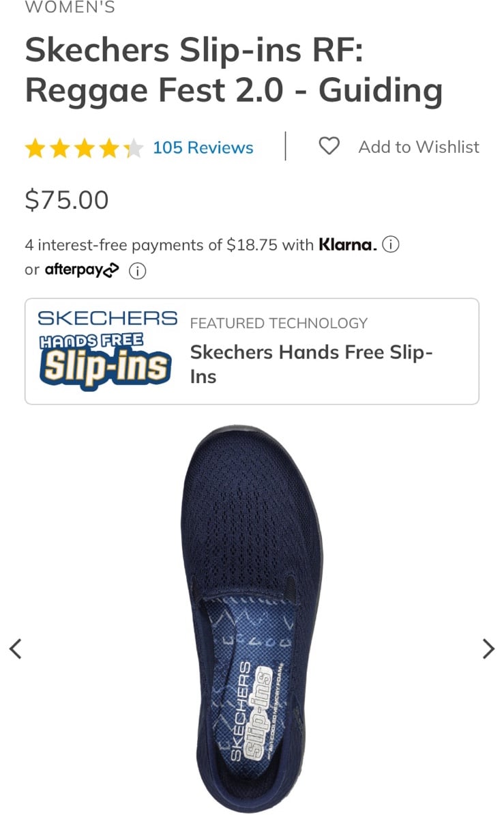Click the first gold rating star

(x=35, y=148)
